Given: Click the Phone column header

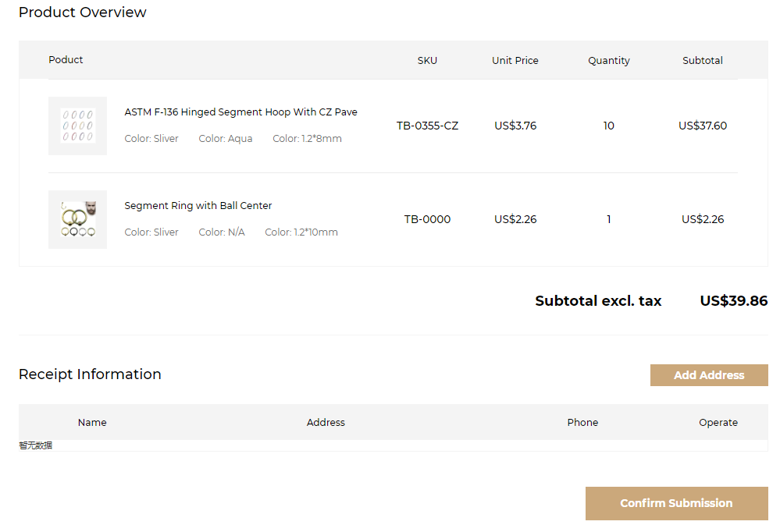Looking at the screenshot, I should (x=582, y=422).
